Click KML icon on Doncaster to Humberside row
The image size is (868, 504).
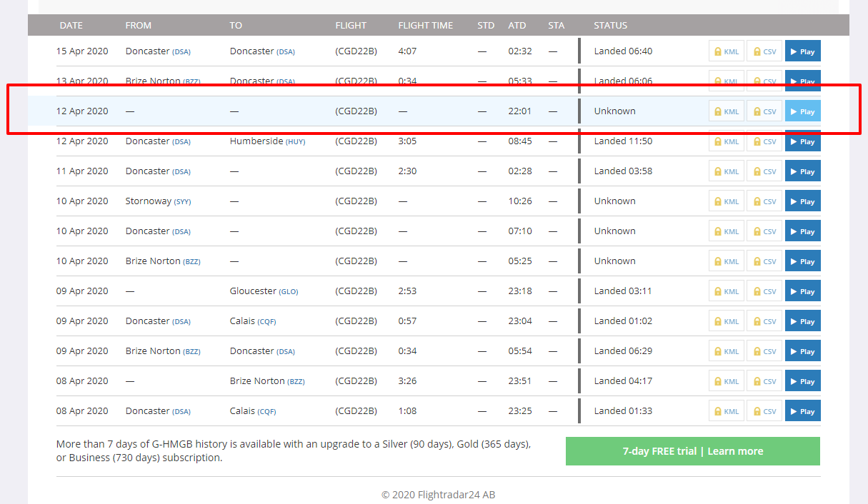[727, 141]
